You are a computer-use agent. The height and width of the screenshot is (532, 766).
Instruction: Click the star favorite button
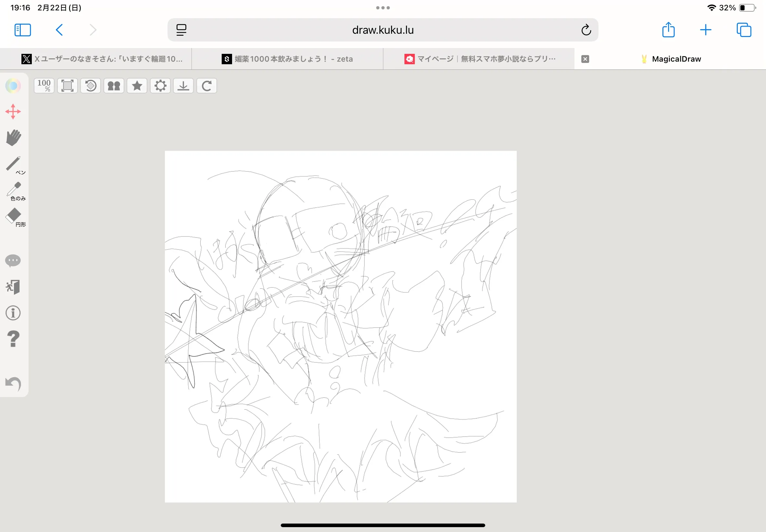pos(137,86)
